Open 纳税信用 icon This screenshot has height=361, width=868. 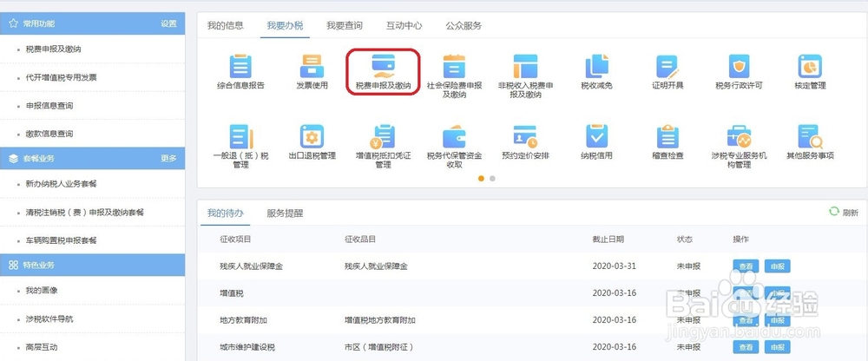click(597, 136)
